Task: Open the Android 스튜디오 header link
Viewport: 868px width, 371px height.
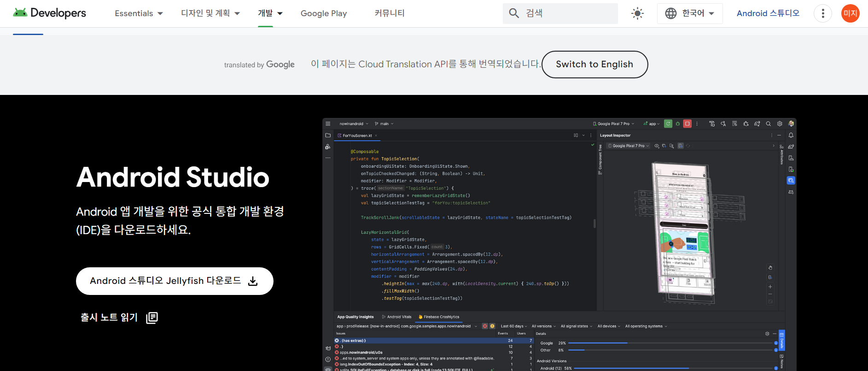Action: coord(768,13)
